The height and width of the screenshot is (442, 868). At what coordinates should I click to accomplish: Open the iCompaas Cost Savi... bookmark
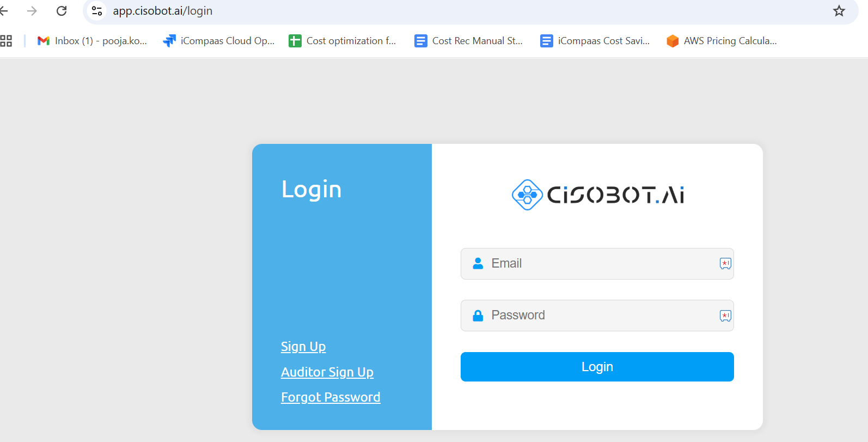595,41
